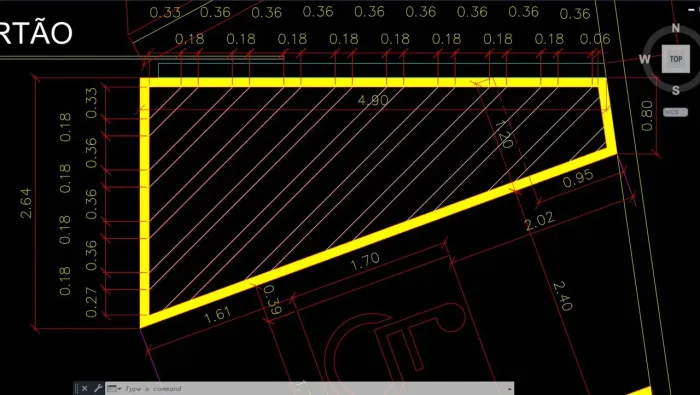Select the 0.80 dimension text

[647, 116]
